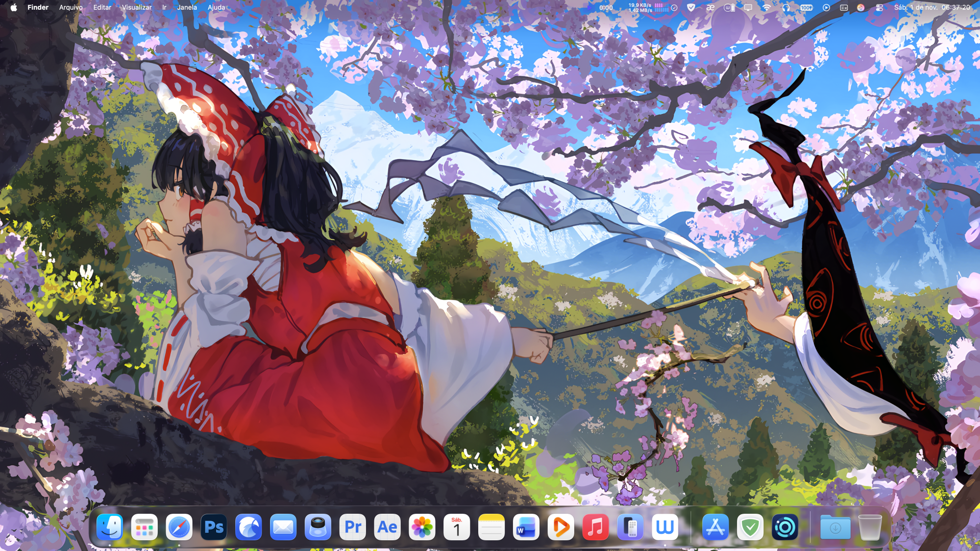The image size is (980, 551).
Task: Open the Mail app in dock
Action: [283, 527]
